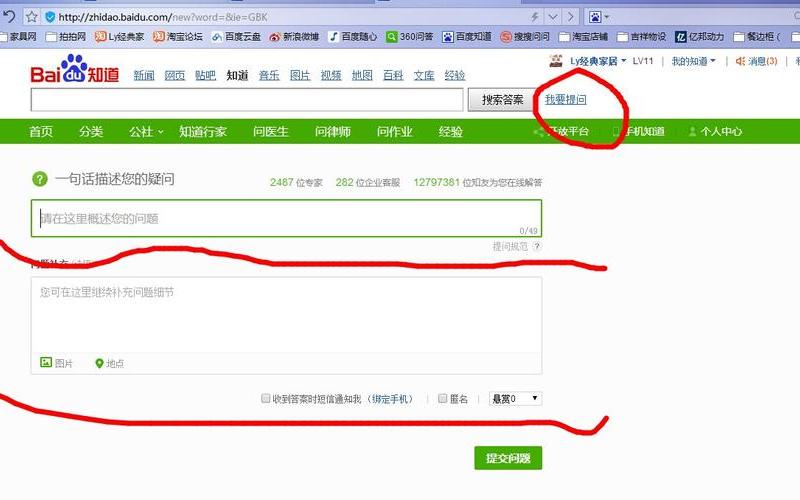This screenshot has width=800, height=500.
Task: Expand the address bar history dropdown arrow
Action: coord(553,17)
